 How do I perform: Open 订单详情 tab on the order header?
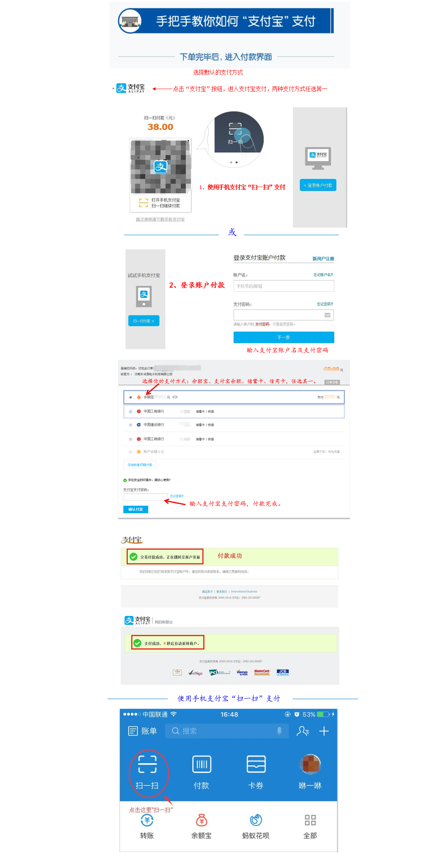[x=332, y=382]
